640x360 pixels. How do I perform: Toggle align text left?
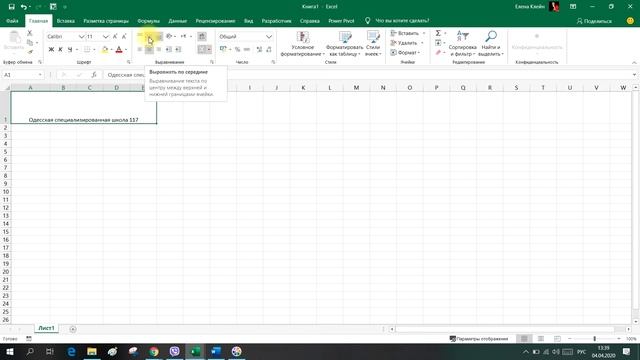(x=140, y=49)
